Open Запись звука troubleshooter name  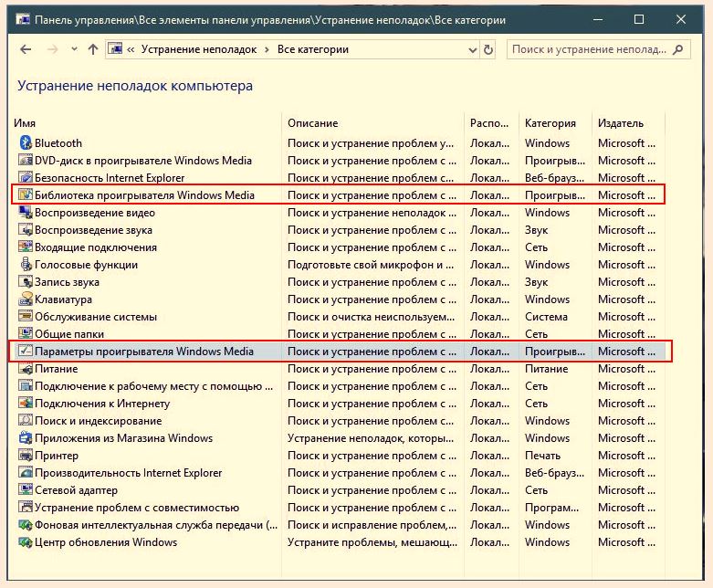click(67, 282)
